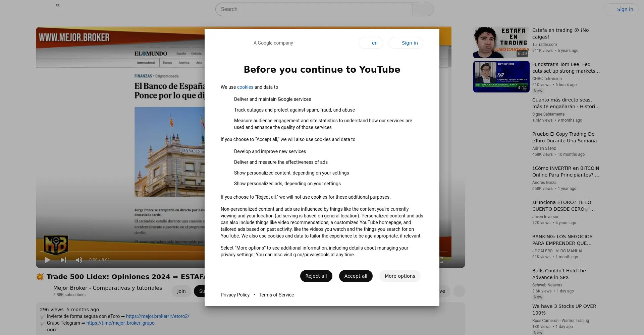This screenshot has width=644, height=335.
Task: Open the cookies link
Action: 245,87
